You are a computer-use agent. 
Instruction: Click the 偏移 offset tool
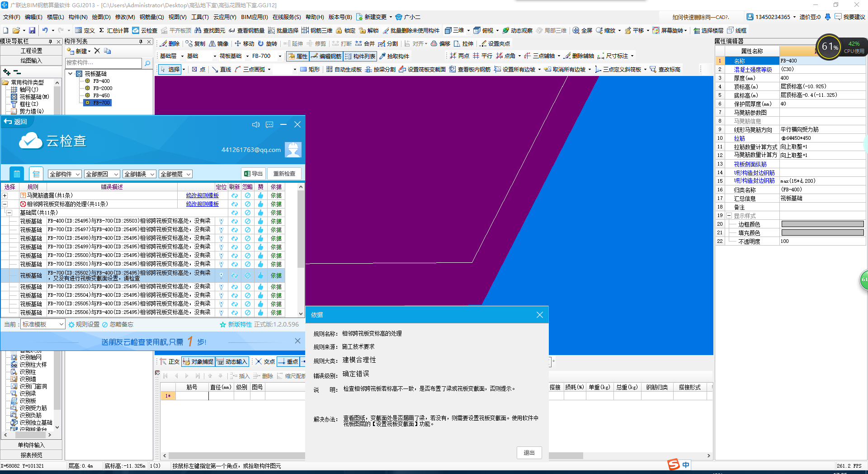440,43
